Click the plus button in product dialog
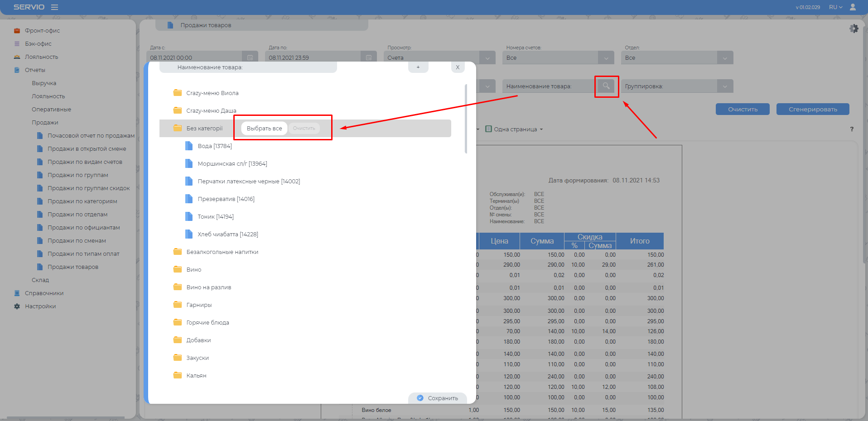868x421 pixels. (x=418, y=67)
